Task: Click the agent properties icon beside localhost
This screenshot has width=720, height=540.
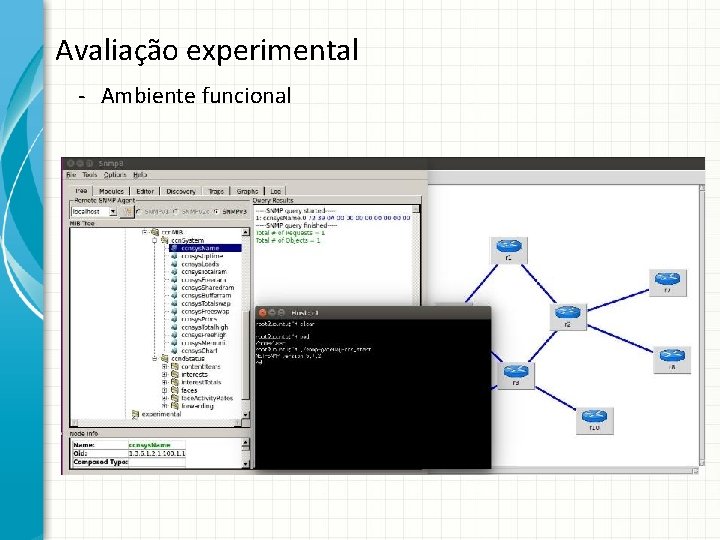Action: click(x=127, y=212)
